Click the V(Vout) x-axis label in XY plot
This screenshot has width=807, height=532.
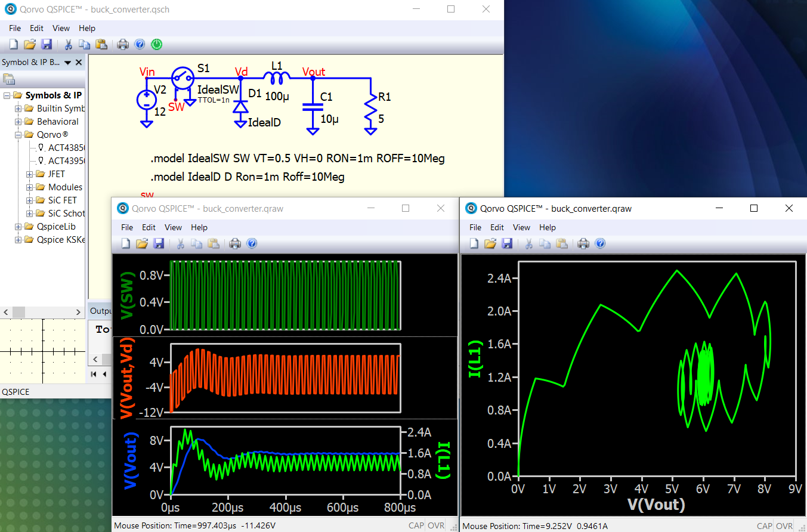[x=656, y=505]
